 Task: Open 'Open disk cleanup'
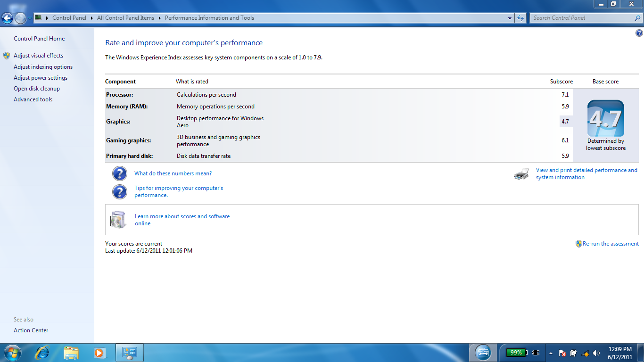point(37,89)
